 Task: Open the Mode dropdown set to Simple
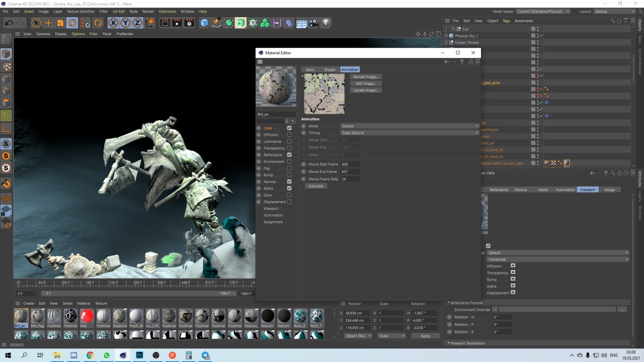pyautogui.click(x=410, y=126)
